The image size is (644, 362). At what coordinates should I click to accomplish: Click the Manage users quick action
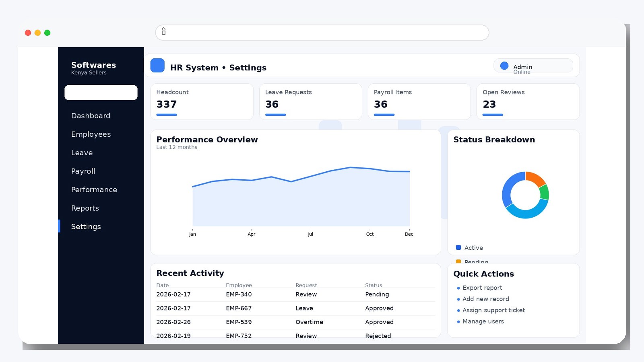coord(483,321)
